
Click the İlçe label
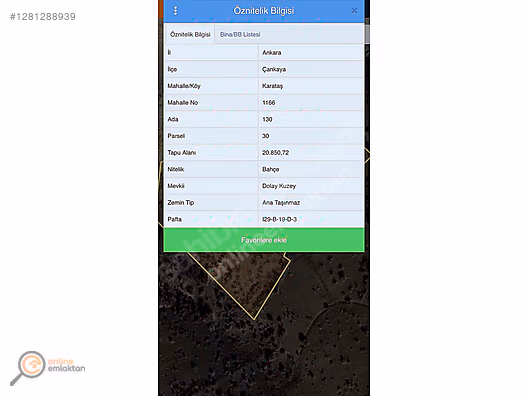172,69
